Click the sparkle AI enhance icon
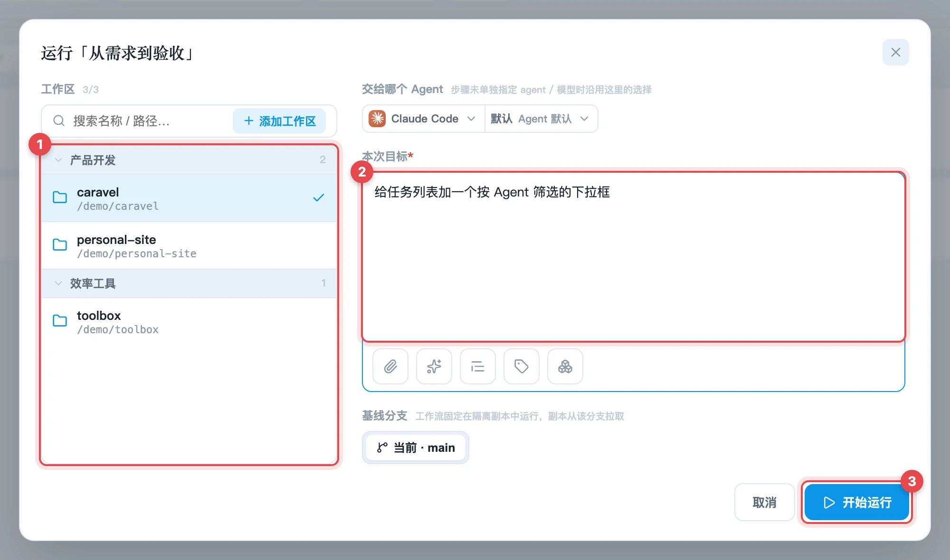Screen dimensions: 950x560 click(x=434, y=366)
